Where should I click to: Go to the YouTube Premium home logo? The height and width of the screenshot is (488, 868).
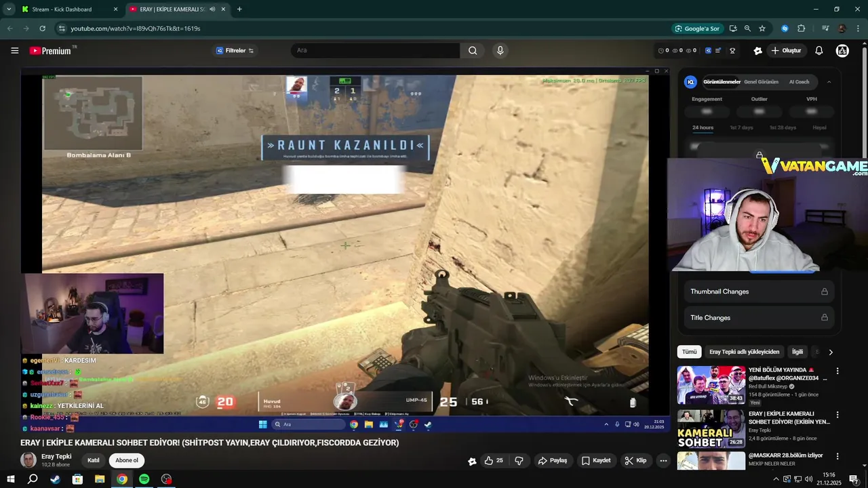(51, 51)
